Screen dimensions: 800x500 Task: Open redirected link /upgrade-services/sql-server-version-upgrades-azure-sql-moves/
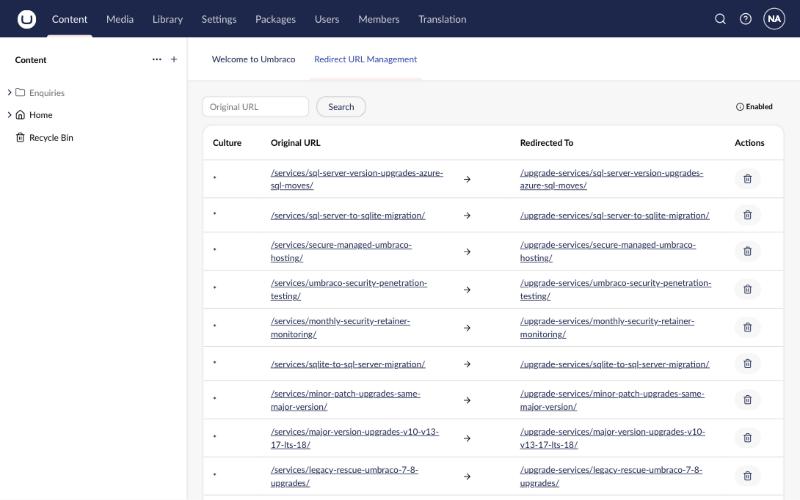[611, 179]
